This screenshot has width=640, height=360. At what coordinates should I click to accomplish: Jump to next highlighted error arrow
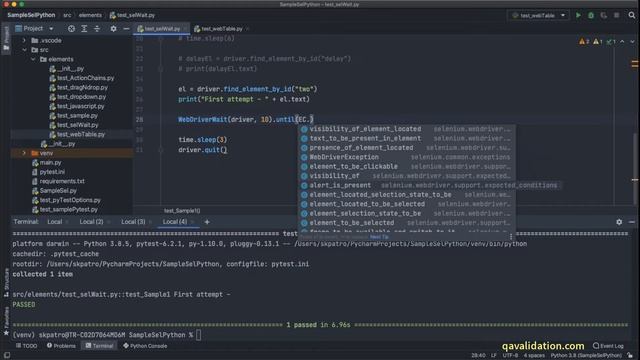point(632,42)
